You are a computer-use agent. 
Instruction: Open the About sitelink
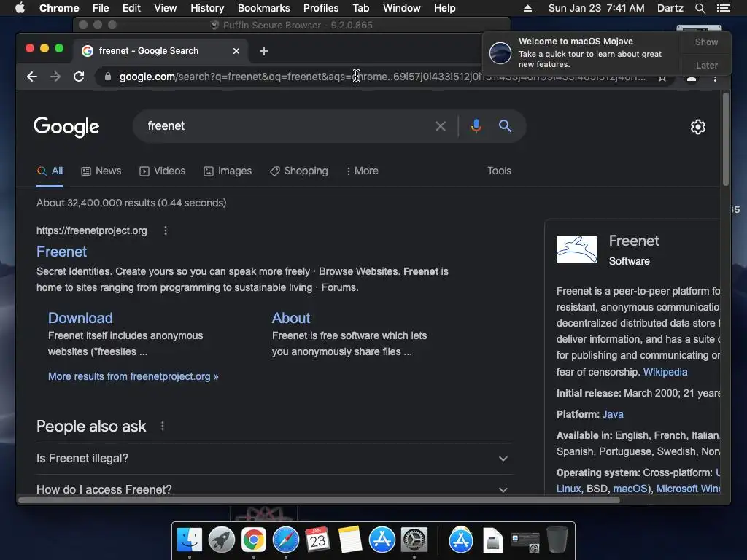(x=291, y=318)
